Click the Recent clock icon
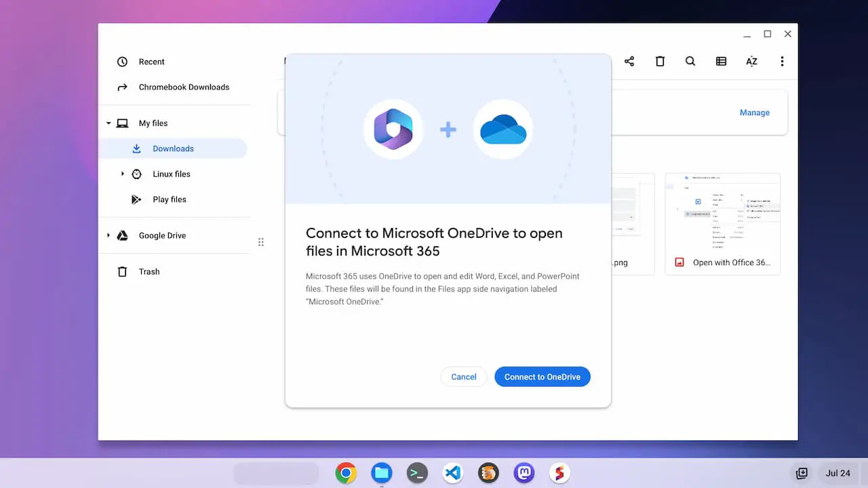Image resolution: width=868 pixels, height=488 pixels. (x=122, y=62)
